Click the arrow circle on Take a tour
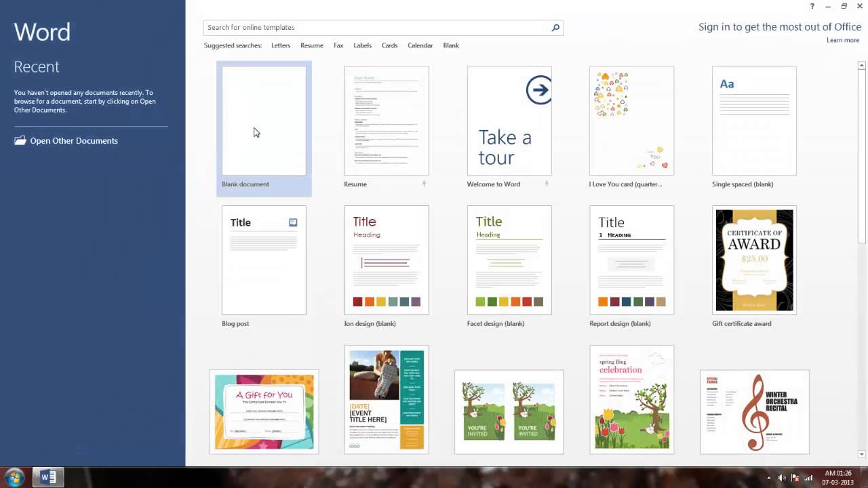This screenshot has height=488, width=868. (539, 90)
